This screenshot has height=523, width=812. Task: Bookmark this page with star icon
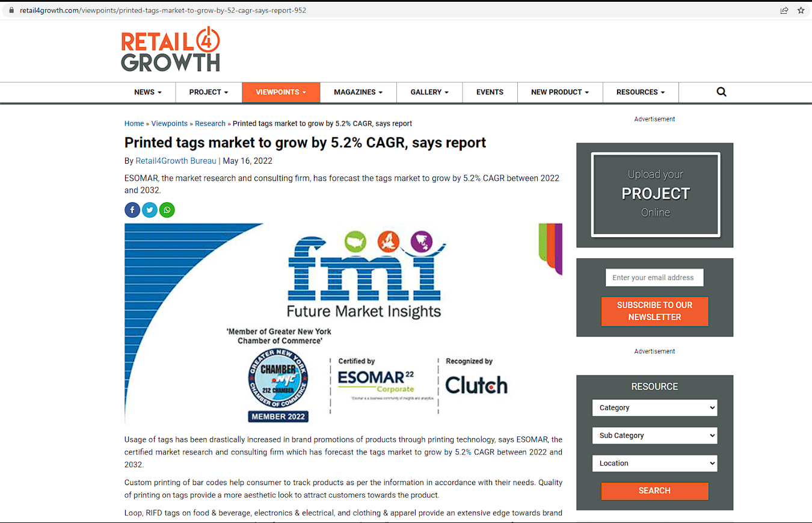801,10
